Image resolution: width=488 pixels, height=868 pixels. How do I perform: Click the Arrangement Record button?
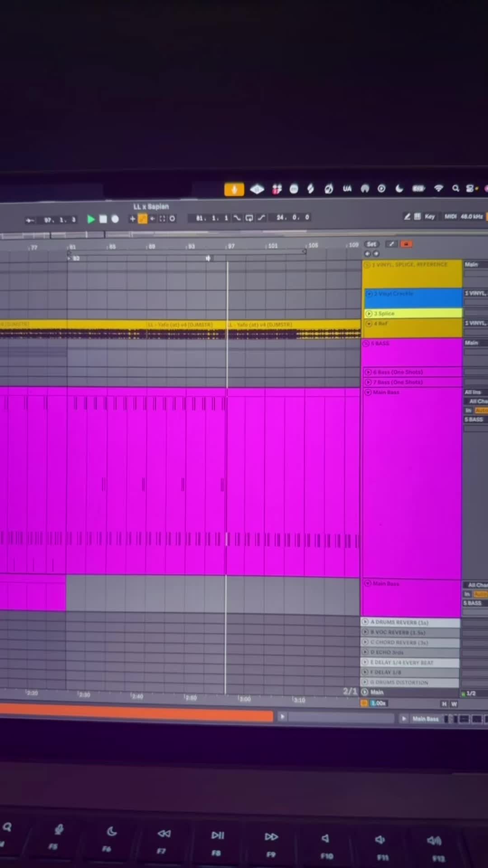tap(115, 219)
